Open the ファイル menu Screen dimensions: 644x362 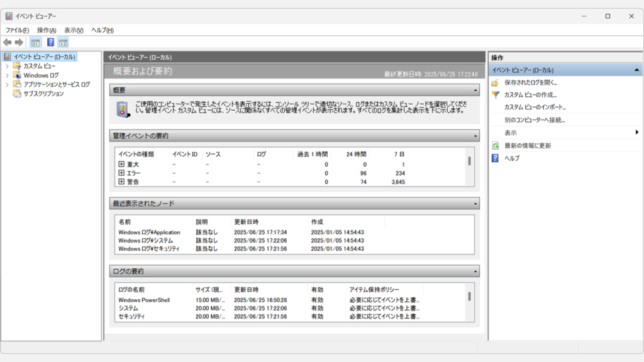pyautogui.click(x=17, y=30)
